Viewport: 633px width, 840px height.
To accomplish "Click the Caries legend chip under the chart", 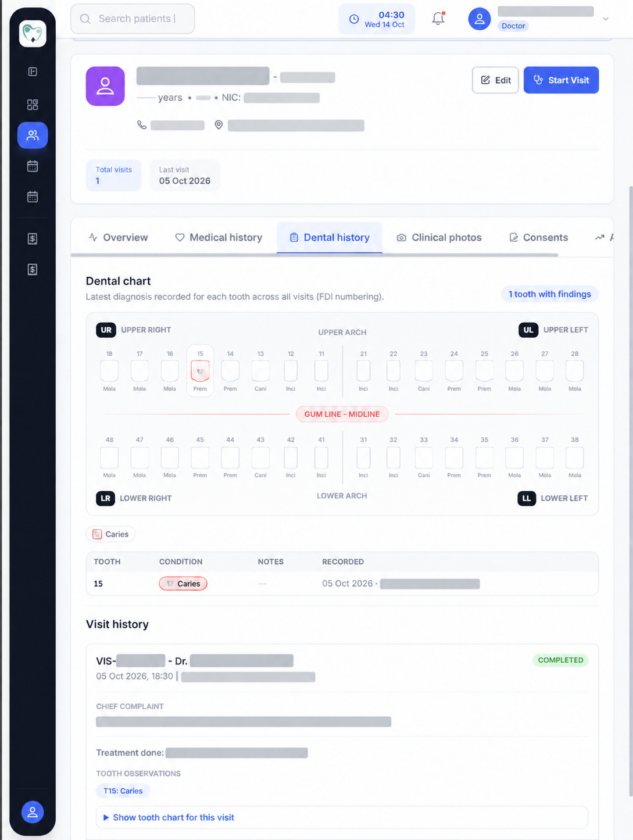I will (110, 534).
